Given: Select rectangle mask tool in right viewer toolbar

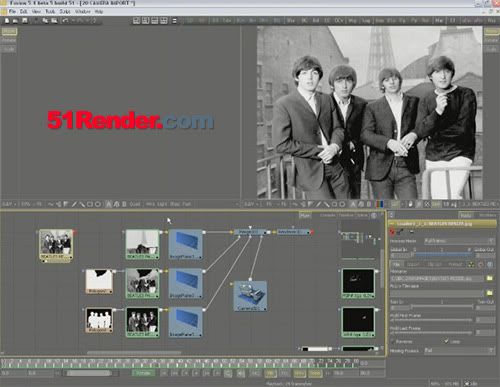Looking at the screenshot, I should tap(334, 204).
